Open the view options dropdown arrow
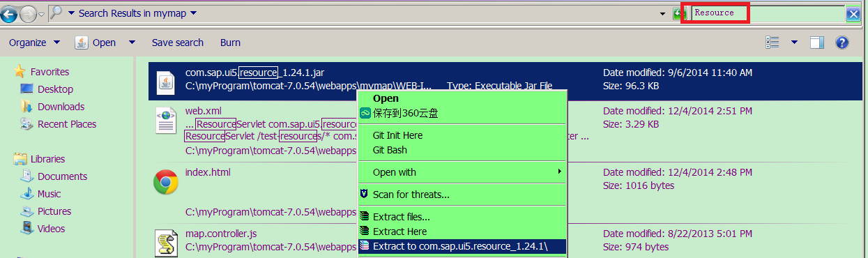 point(794,43)
